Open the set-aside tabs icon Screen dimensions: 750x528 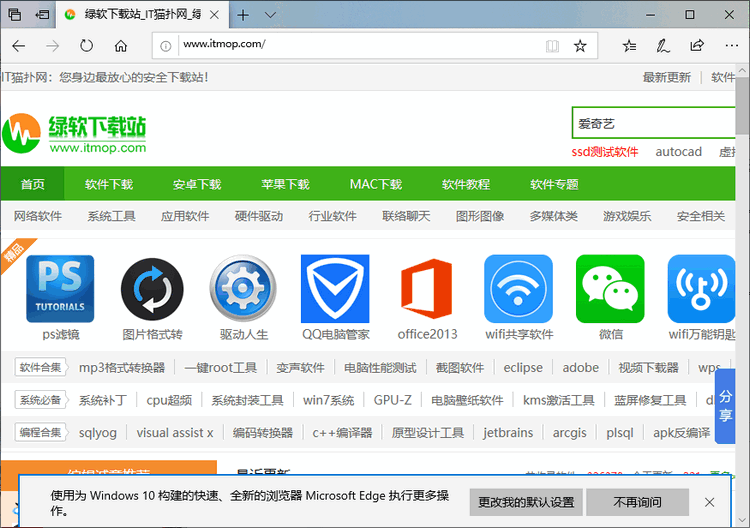click(15, 15)
